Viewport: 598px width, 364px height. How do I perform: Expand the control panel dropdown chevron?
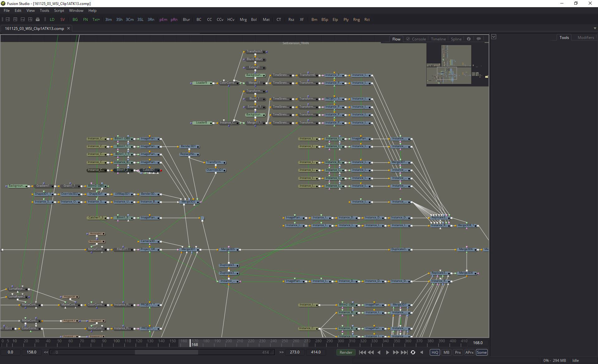pos(494,37)
